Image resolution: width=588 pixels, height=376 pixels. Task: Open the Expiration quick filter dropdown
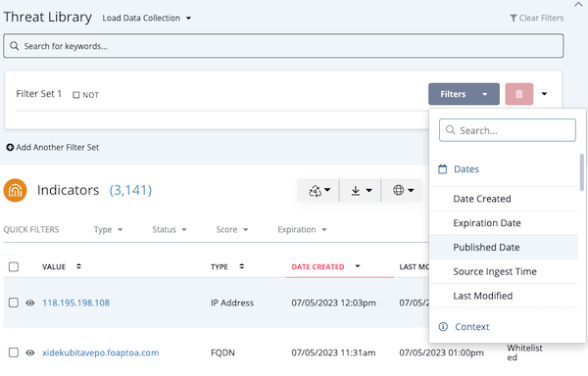[302, 229]
